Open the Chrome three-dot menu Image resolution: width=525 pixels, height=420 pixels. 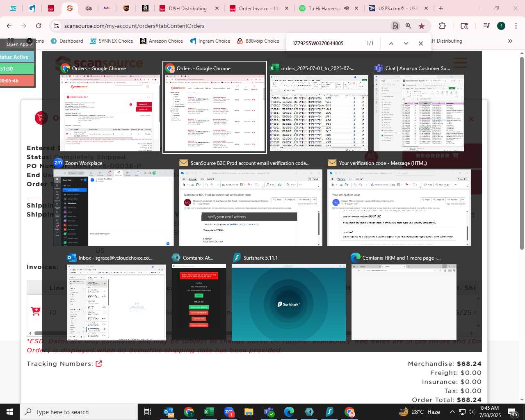coord(516,26)
